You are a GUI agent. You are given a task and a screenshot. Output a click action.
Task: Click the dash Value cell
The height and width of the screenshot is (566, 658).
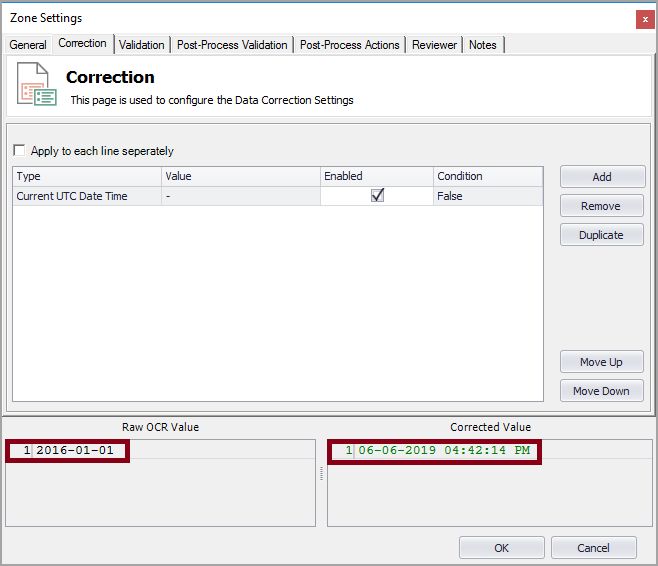241,196
